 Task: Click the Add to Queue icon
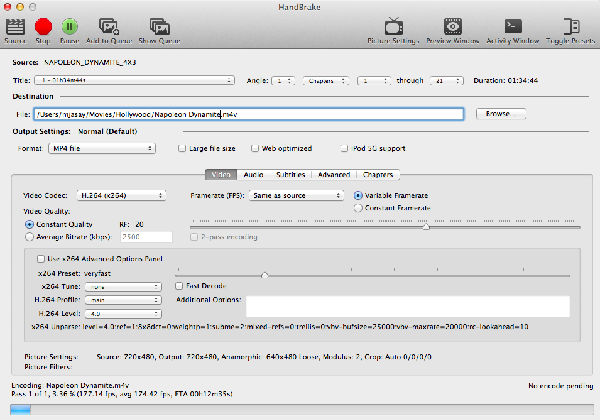[107, 27]
